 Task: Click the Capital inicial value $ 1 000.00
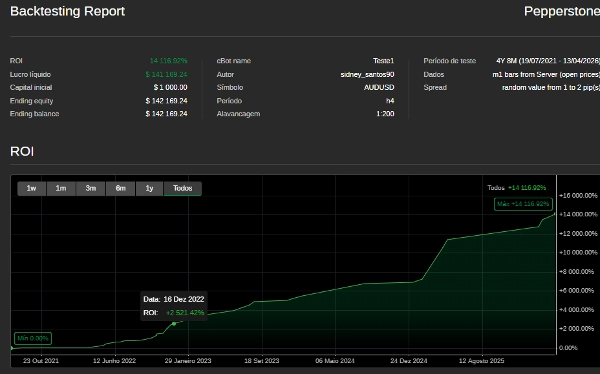point(171,87)
